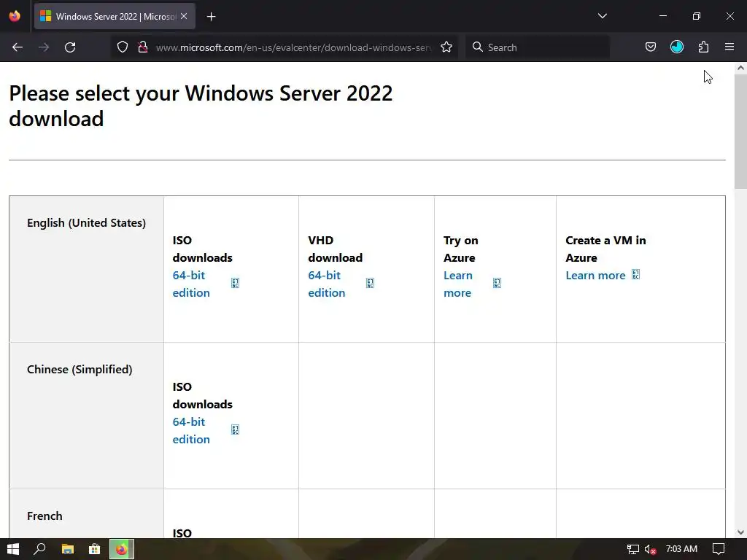Image resolution: width=747 pixels, height=560 pixels.
Task: Open File Explorer from the taskbar
Action: (68, 549)
